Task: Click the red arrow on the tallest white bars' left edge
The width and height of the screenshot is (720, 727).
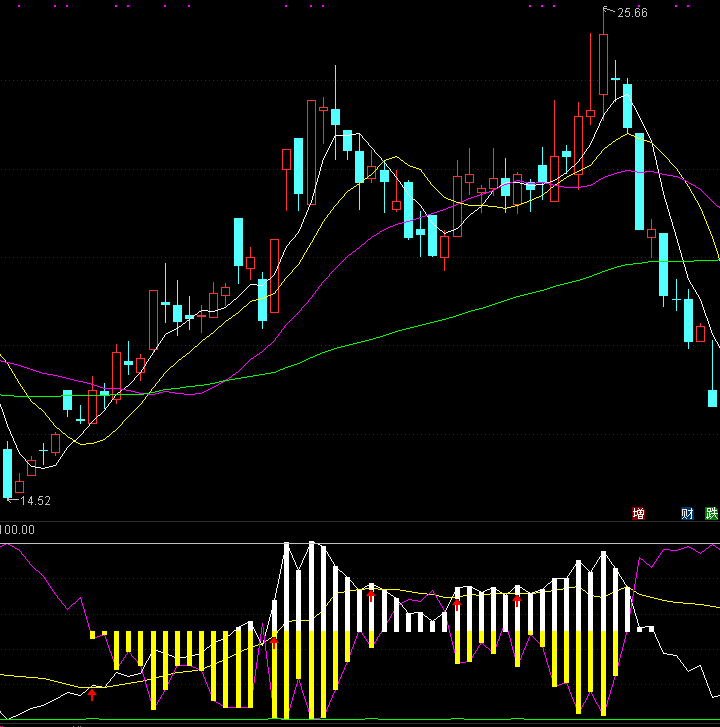Action: click(274, 641)
